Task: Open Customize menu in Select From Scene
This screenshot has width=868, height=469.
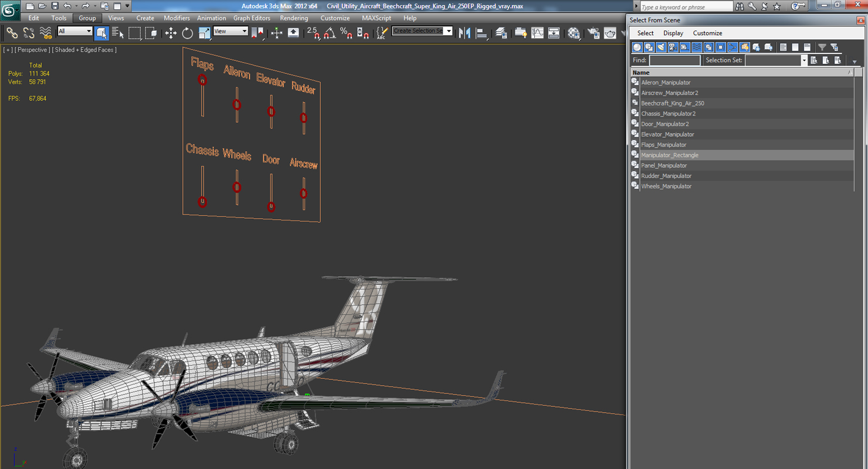Action: 707,33
